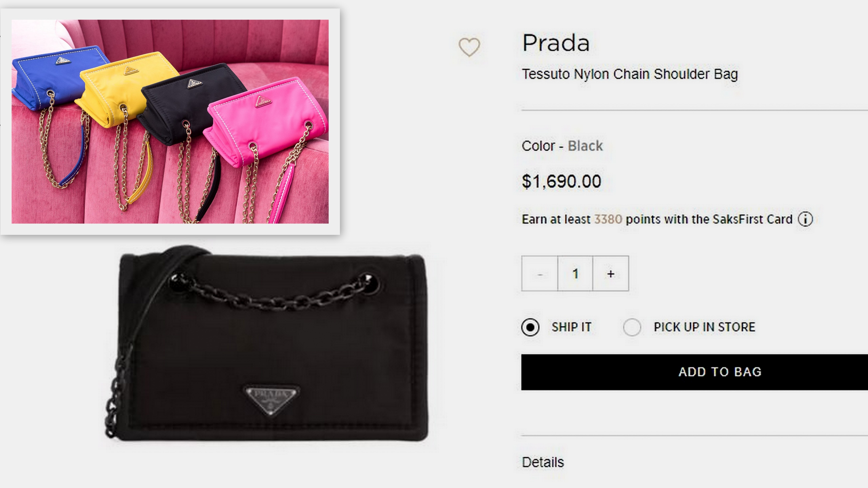Decrease quantity with the minus button
This screenshot has width=868, height=488.
pyautogui.click(x=539, y=274)
